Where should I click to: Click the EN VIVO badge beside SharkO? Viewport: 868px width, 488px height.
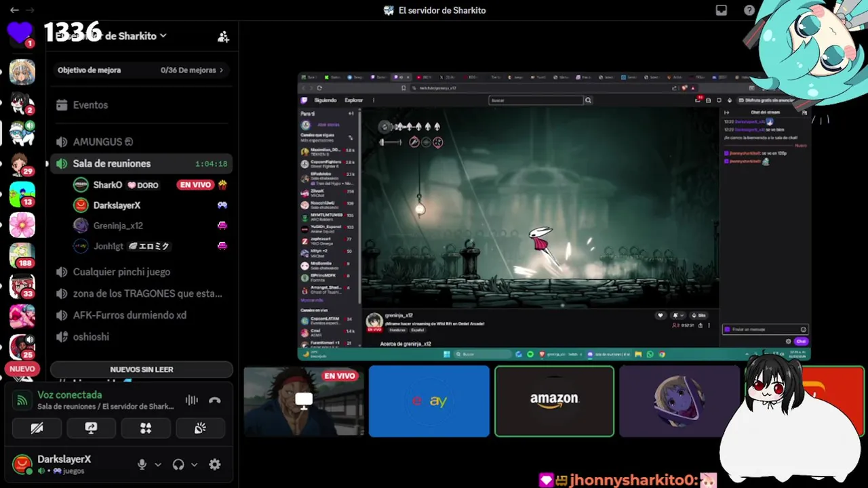[195, 184]
